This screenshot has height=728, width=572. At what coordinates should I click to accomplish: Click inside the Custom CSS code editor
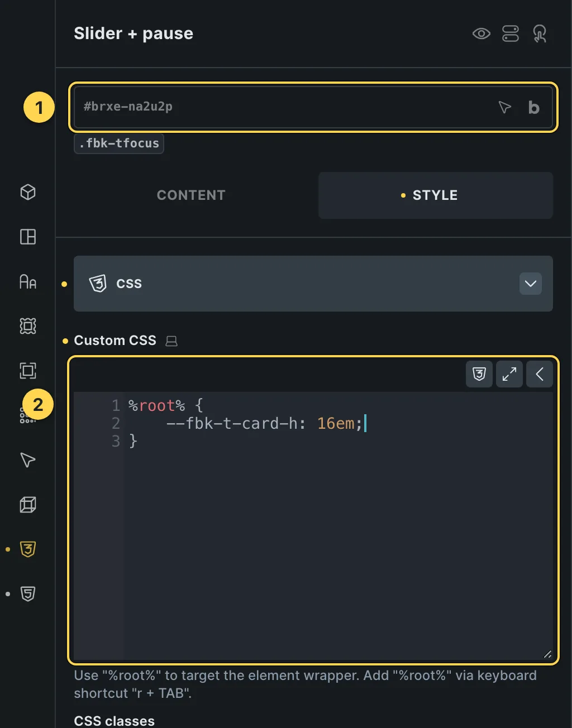point(313,525)
